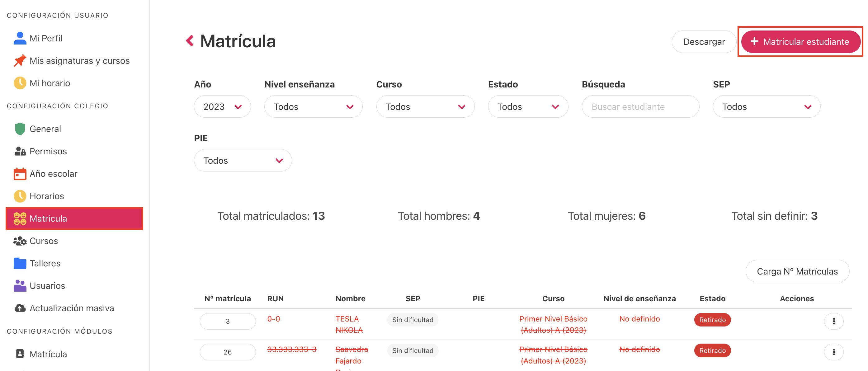
Task: Expand the Nivel enseñanza dropdown
Action: (313, 106)
